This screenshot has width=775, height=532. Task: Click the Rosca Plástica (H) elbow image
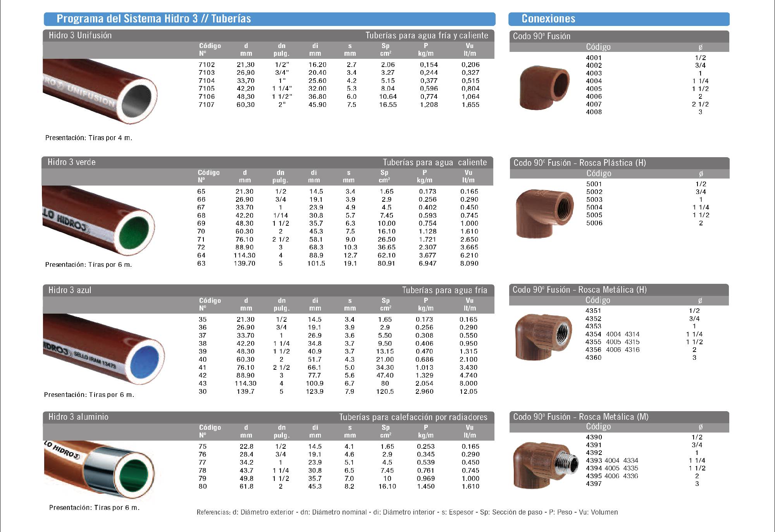point(544,213)
